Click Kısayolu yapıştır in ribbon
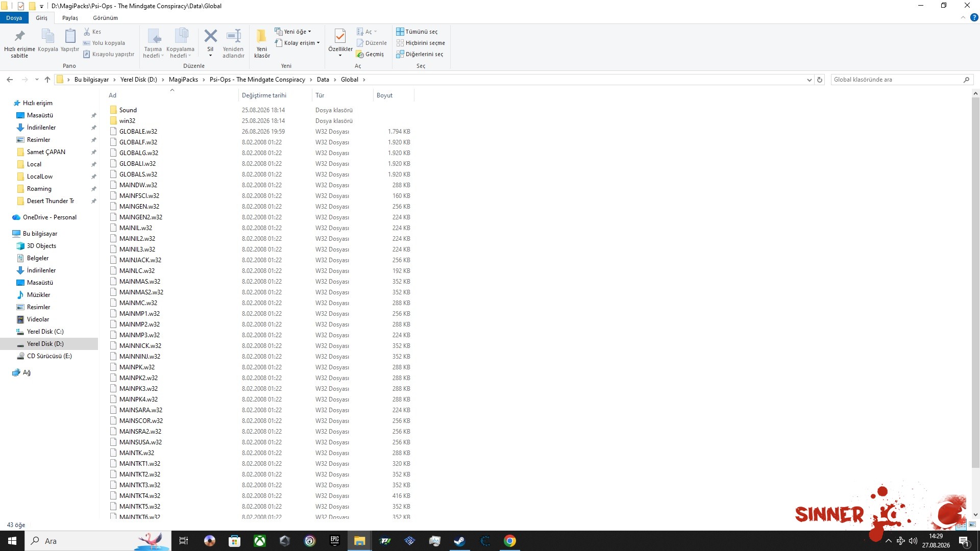The height and width of the screenshot is (551, 980). pyautogui.click(x=108, y=54)
